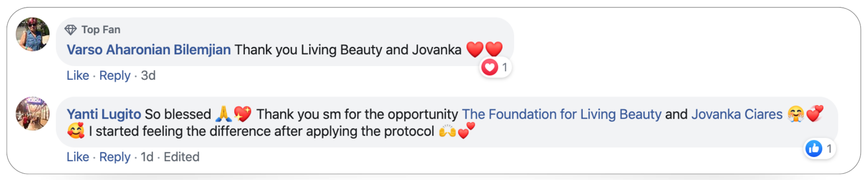Click the 3d timestamp on Varso's comment
868x180 pixels.
[x=148, y=75]
